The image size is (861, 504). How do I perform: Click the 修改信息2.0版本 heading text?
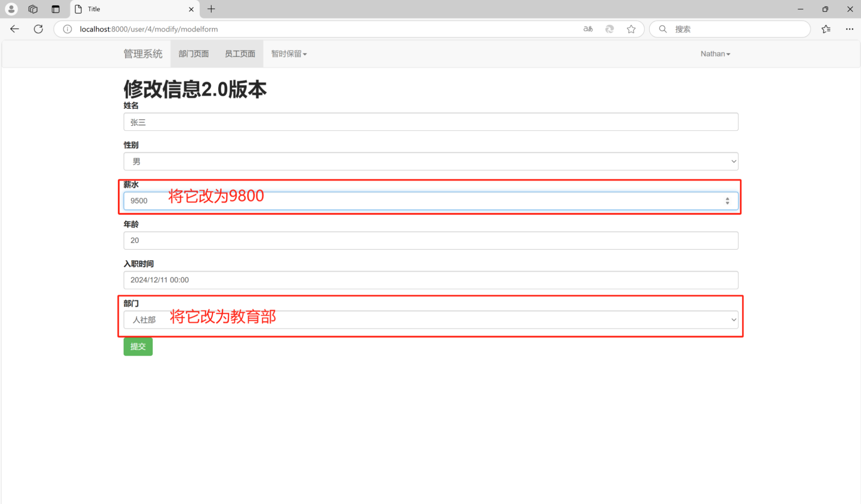pos(195,89)
